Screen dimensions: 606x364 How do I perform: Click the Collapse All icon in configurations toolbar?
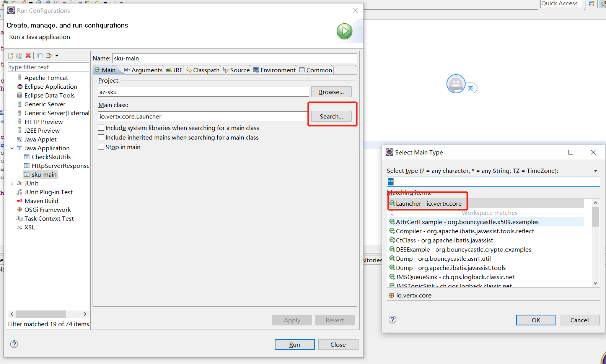40,55
